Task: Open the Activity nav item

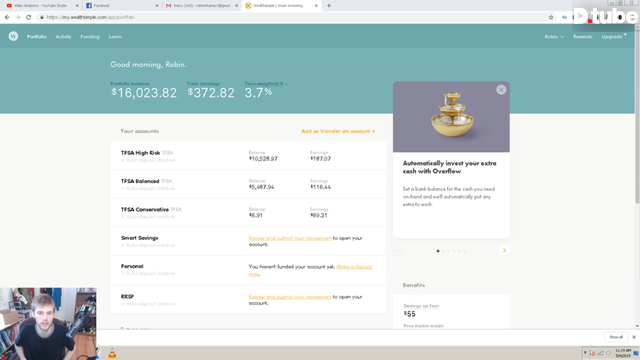Action: pyautogui.click(x=63, y=37)
